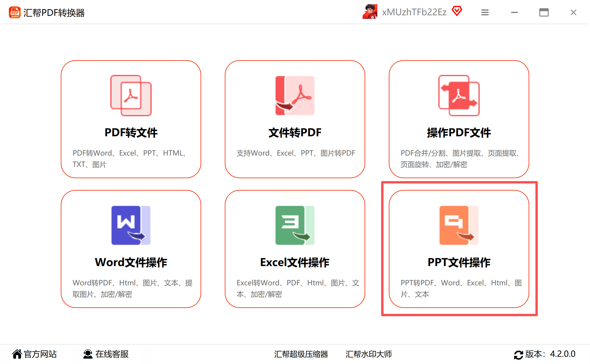The height and width of the screenshot is (364, 590).
Task: Click the 汇帮PDF转换器 app logo
Action: click(x=15, y=12)
